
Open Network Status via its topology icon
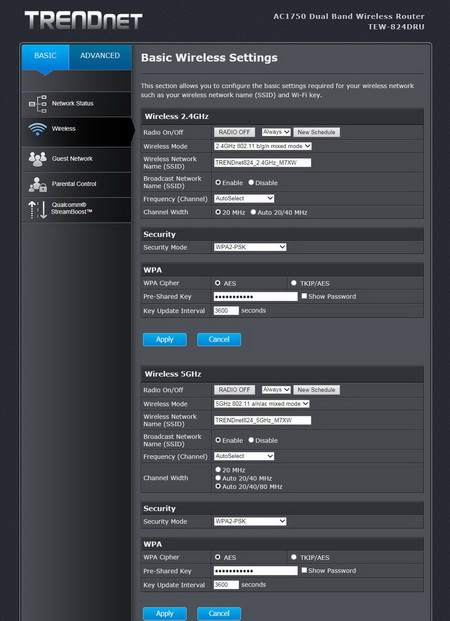[x=38, y=104]
